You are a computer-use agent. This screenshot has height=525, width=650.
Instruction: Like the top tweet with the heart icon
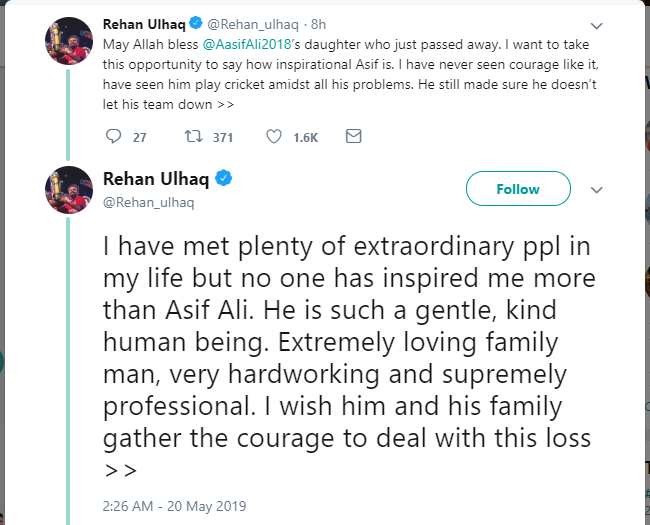click(273, 137)
